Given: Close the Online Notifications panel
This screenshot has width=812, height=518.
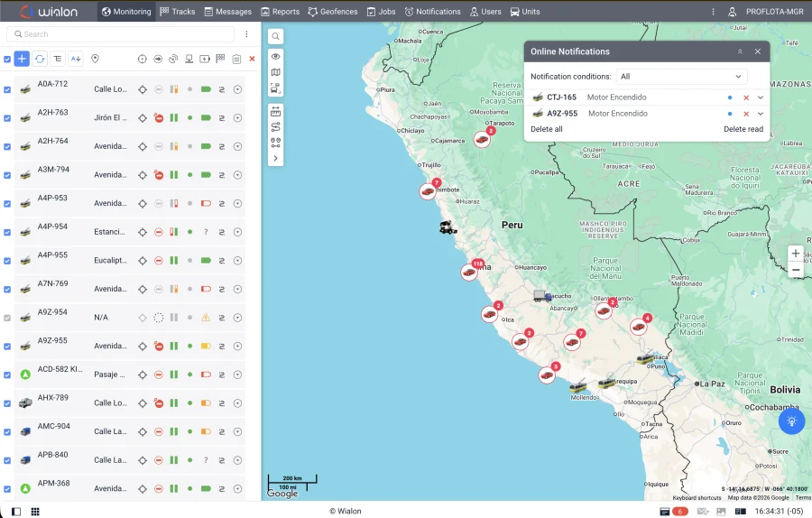Looking at the screenshot, I should (x=758, y=51).
